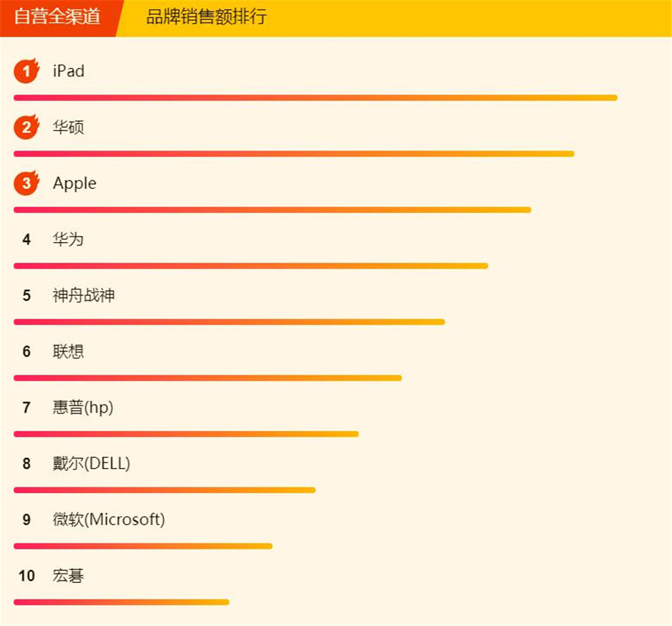Select the rank 10 number marker
The height and width of the screenshot is (626, 672).
point(27,576)
